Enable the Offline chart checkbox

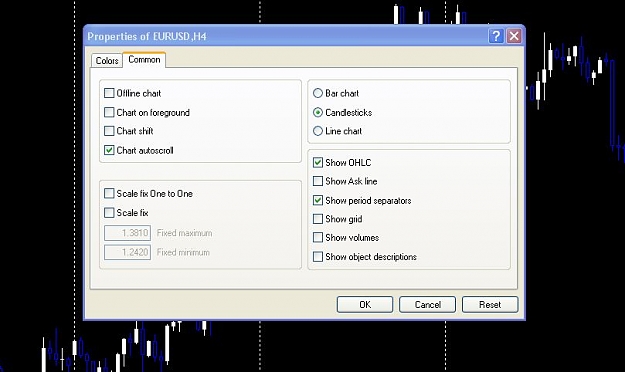coord(109,93)
